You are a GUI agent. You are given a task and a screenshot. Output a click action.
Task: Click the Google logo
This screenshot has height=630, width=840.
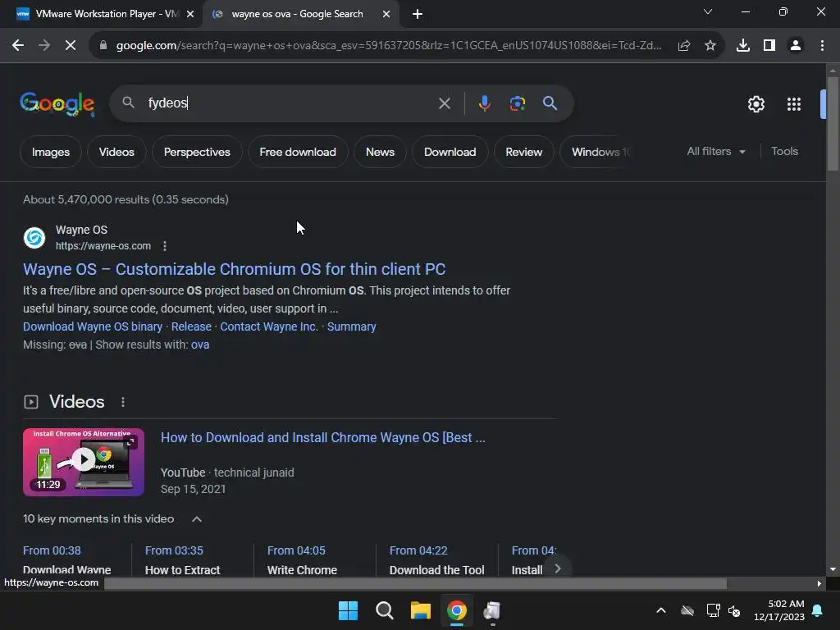pos(57,104)
